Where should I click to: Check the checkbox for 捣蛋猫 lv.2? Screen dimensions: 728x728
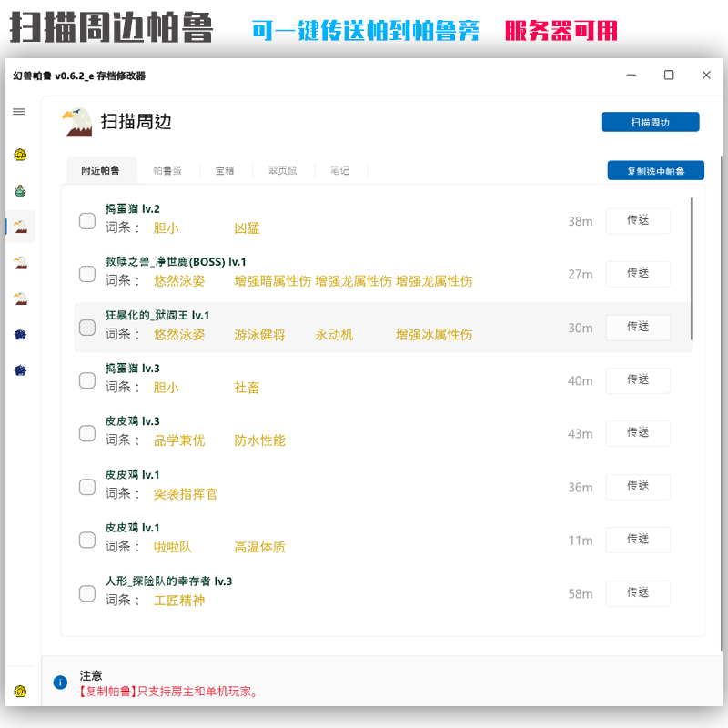(86, 220)
